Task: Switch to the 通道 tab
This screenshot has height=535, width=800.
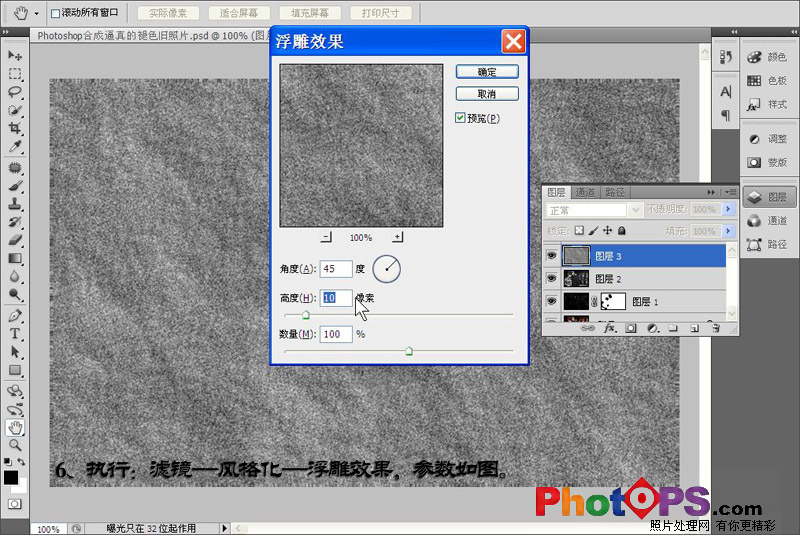Action: [x=585, y=192]
